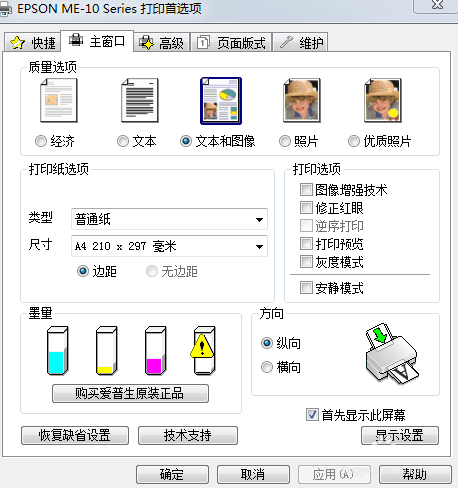The width and height of the screenshot is (458, 488).
Task: Select the 优质照片 best photo thumbnail
Action: coord(383,101)
